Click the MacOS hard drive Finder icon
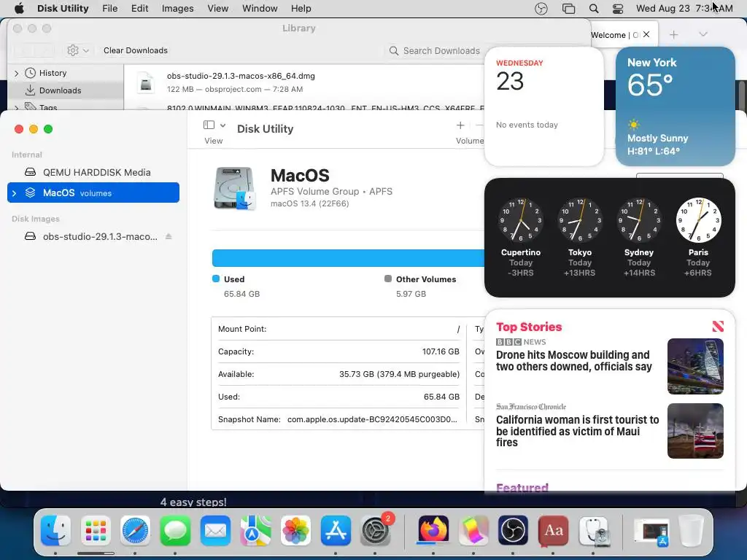Image resolution: width=747 pixels, height=560 pixels. (x=234, y=189)
